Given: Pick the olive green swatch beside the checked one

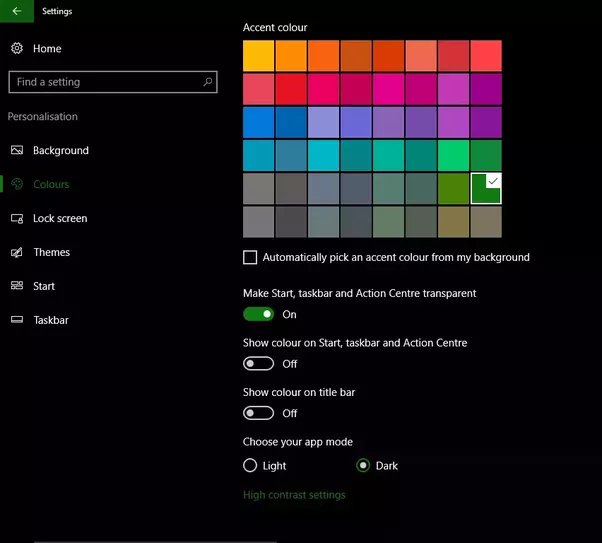Looking at the screenshot, I should pos(453,189).
